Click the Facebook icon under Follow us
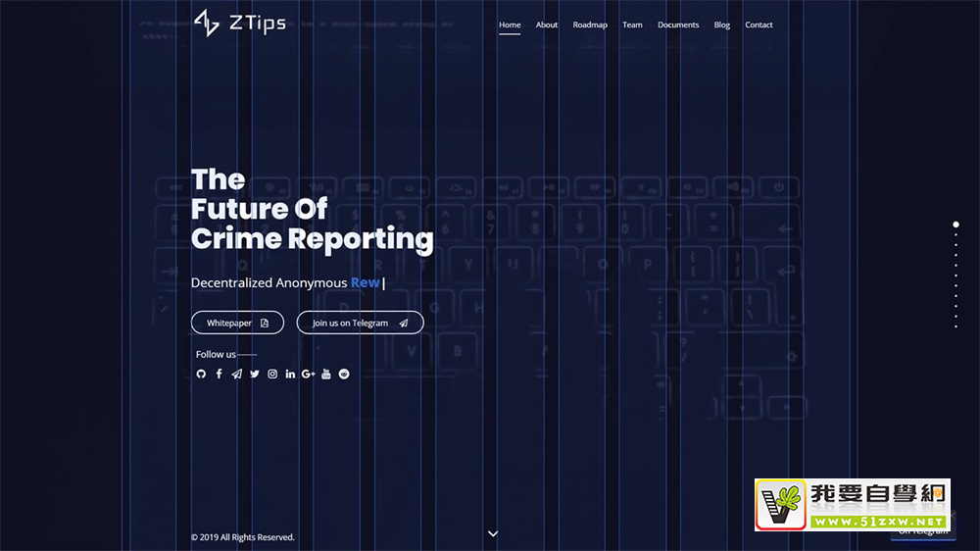Image resolution: width=980 pixels, height=551 pixels. pyautogui.click(x=219, y=374)
